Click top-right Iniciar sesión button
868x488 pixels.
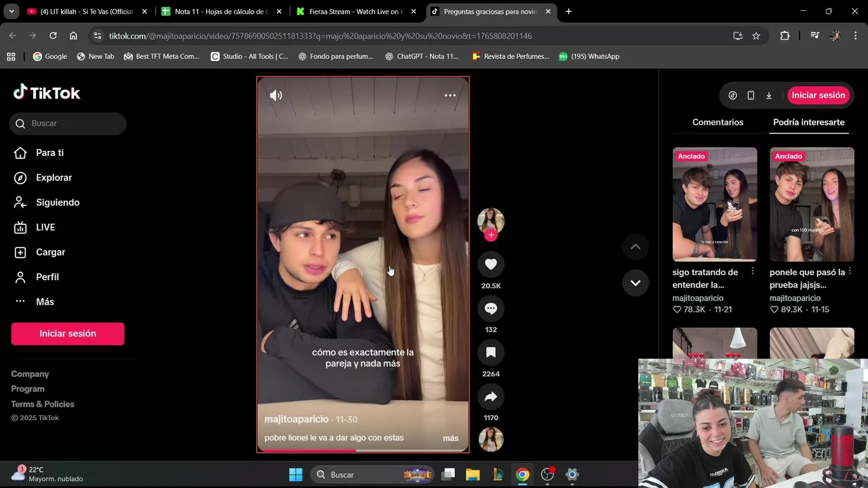(818, 96)
